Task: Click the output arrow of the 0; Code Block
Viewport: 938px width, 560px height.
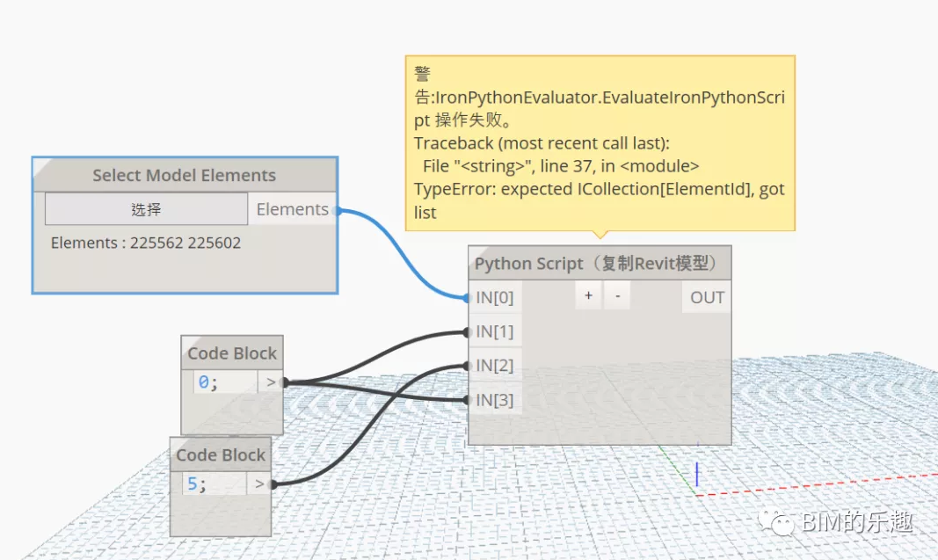Action: (271, 382)
